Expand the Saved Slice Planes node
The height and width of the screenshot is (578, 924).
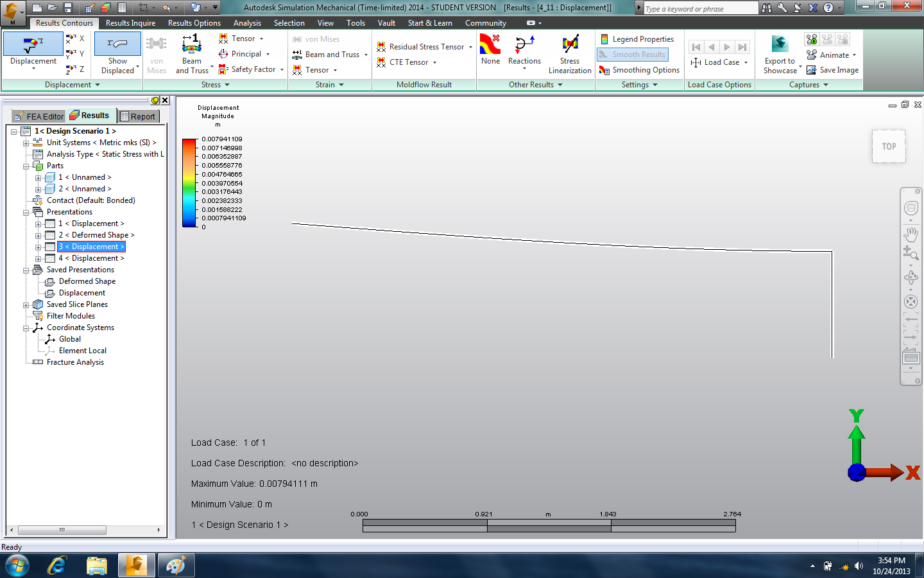click(26, 304)
